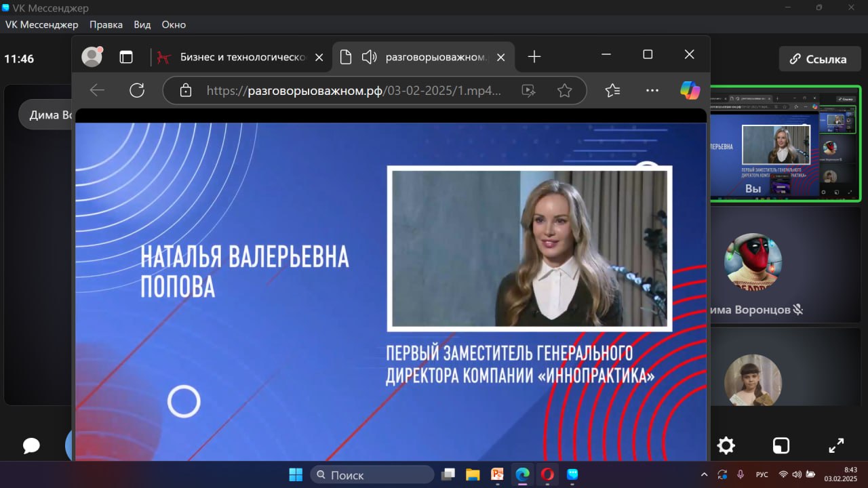Copy call link with Ссылка button
The width and height of the screenshot is (868, 488).
point(818,59)
